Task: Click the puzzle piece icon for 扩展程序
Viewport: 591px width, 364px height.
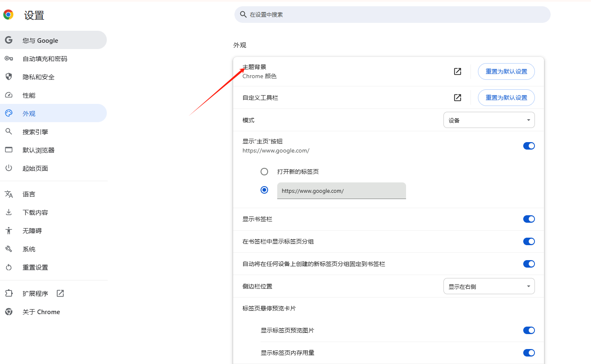Action: pos(9,293)
